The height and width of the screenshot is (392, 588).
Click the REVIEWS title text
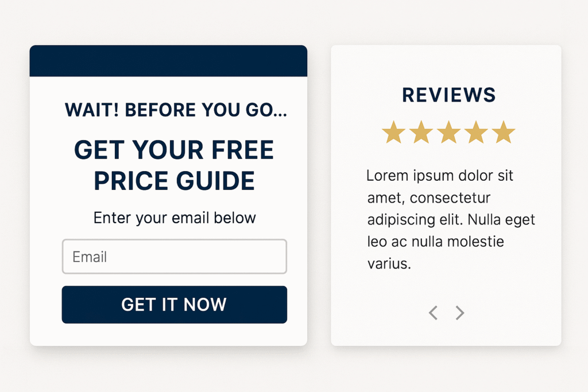(448, 95)
